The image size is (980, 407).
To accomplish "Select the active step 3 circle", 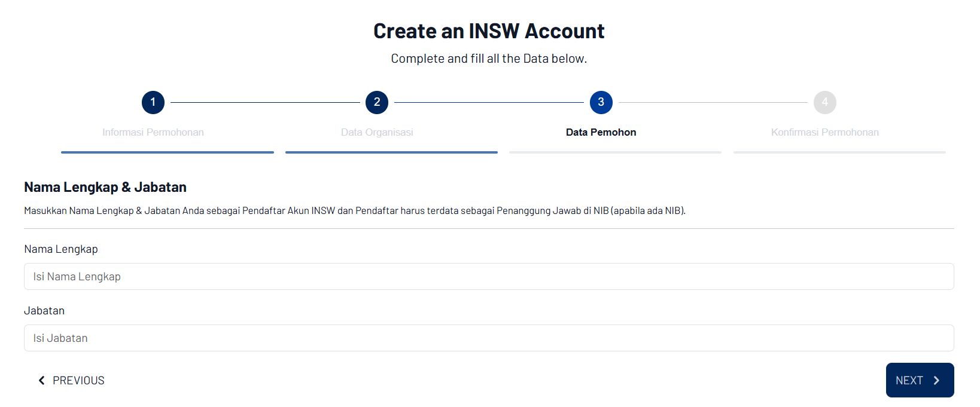I will pos(601,102).
